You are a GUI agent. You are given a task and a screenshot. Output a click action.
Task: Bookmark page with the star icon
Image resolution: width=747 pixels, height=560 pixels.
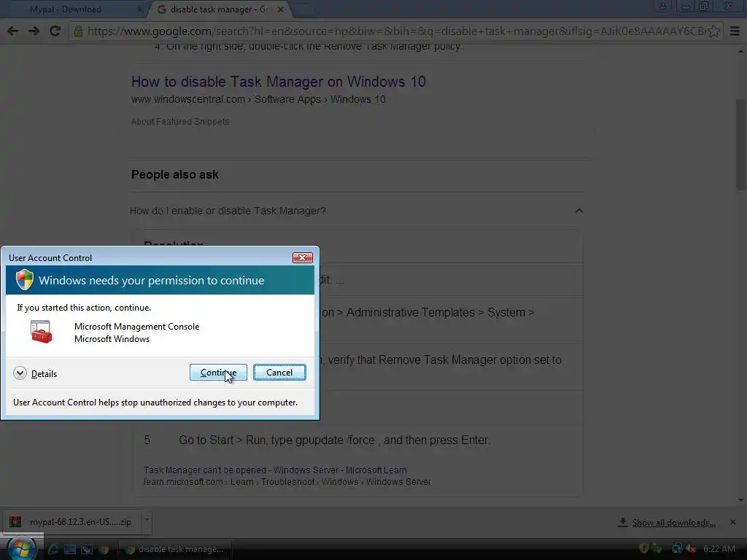pyautogui.click(x=713, y=31)
